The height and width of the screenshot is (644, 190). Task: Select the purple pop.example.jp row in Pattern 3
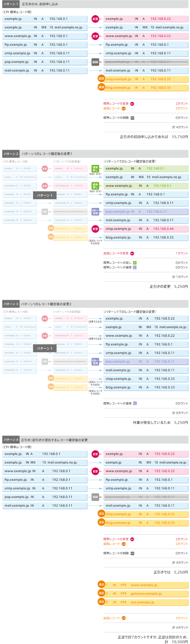[x=146, y=361]
